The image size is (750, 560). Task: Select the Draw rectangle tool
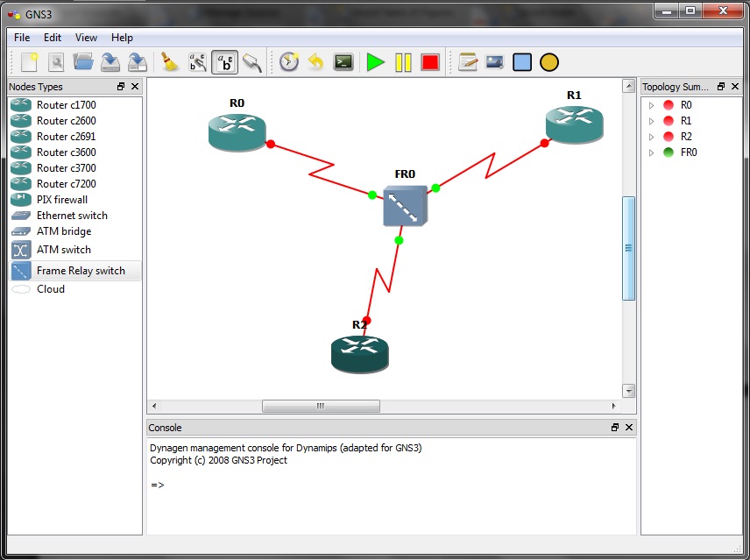pyautogui.click(x=522, y=62)
